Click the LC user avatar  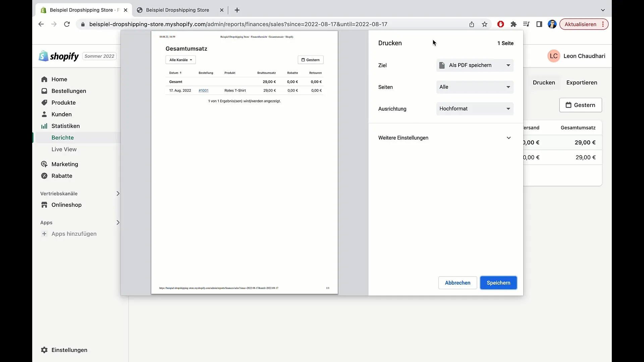tap(553, 56)
